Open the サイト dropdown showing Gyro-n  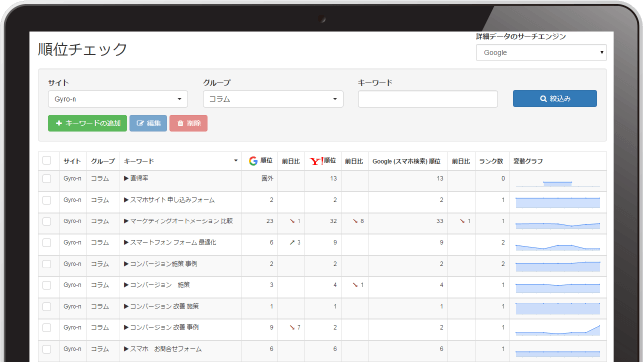click(x=118, y=99)
